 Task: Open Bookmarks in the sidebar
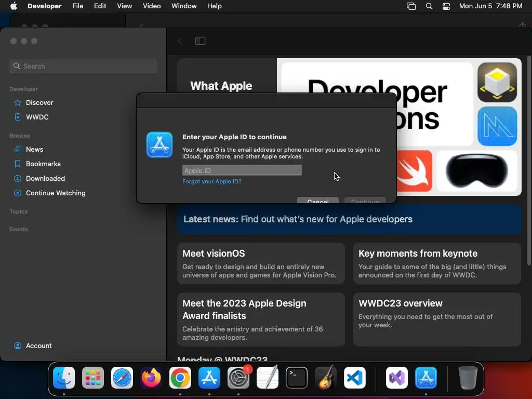[x=43, y=164]
